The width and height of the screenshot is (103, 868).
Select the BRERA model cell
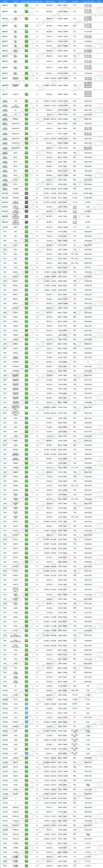point(16,119)
